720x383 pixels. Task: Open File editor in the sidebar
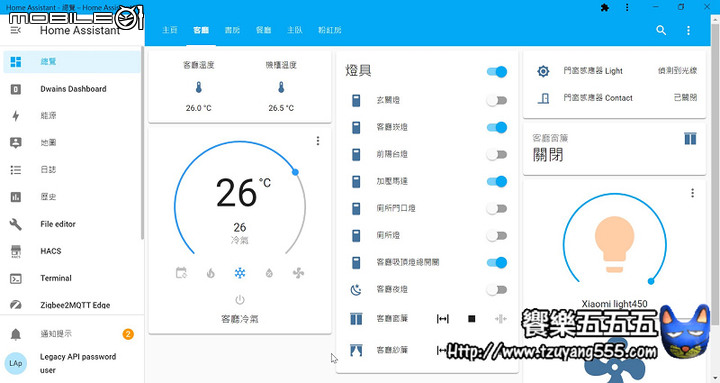[72, 224]
